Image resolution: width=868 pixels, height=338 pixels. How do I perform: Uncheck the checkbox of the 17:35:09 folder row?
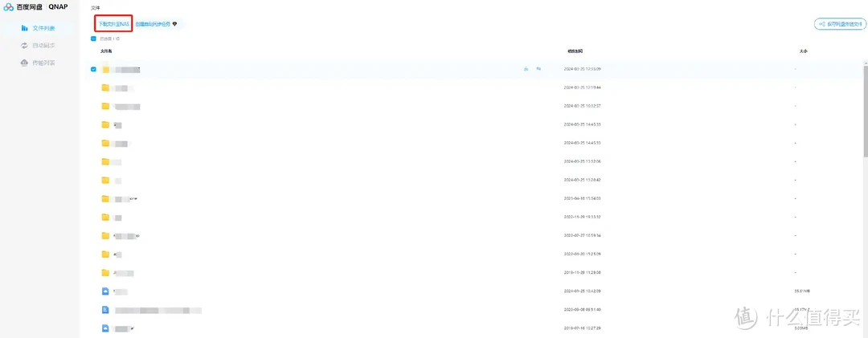click(93, 69)
